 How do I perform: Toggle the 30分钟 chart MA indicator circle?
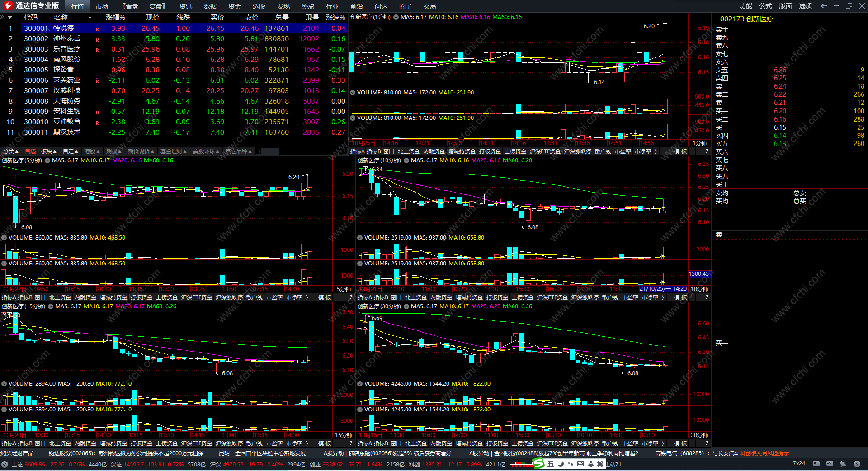tap(406, 306)
